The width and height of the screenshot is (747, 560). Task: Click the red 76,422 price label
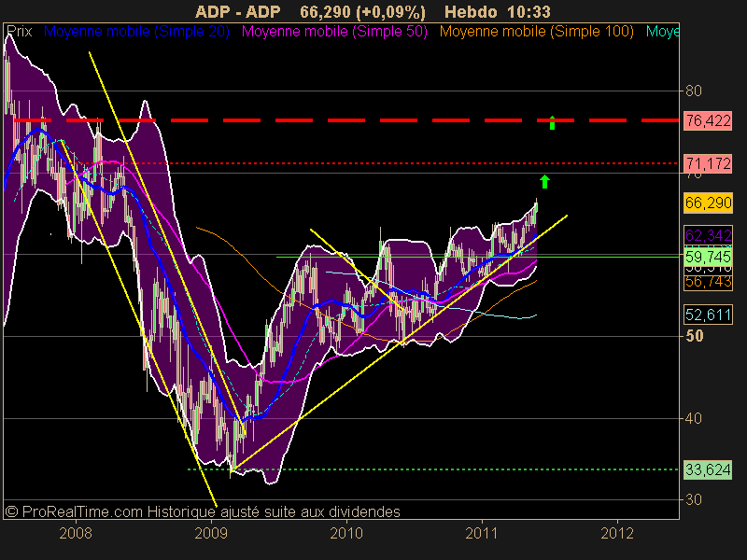[708, 121]
